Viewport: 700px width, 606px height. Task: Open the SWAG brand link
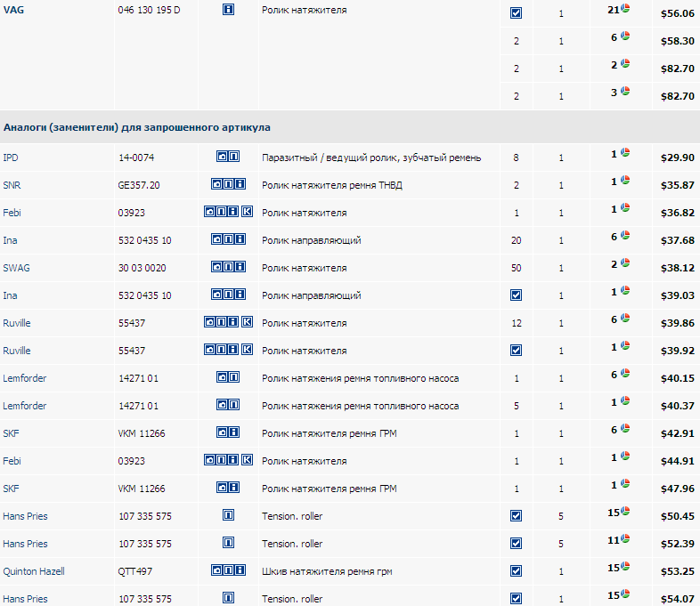16,268
